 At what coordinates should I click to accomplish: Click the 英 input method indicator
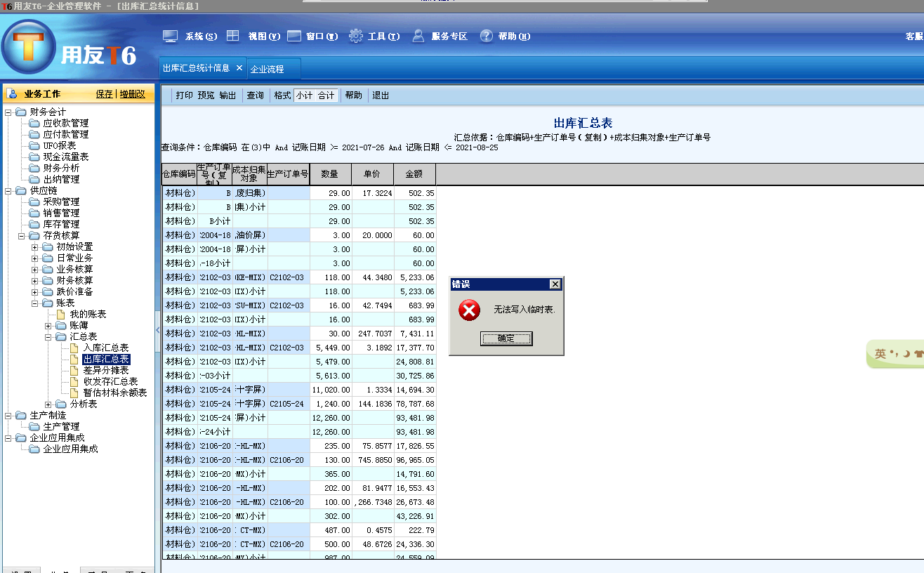point(880,354)
